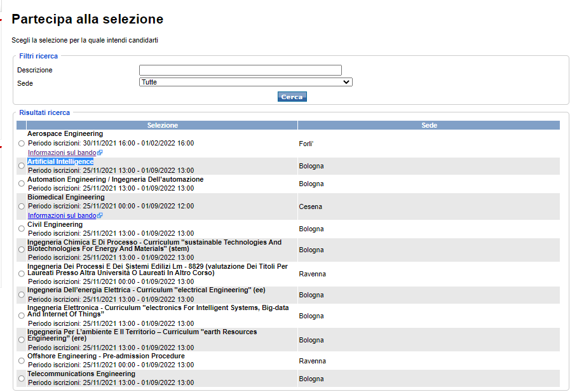Click the Aerospace Engineering title text
577x392 pixels.
[x=65, y=133]
